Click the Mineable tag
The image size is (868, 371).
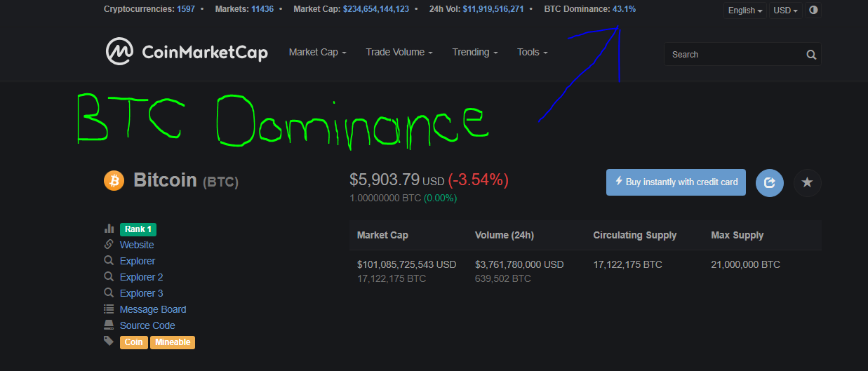(173, 342)
